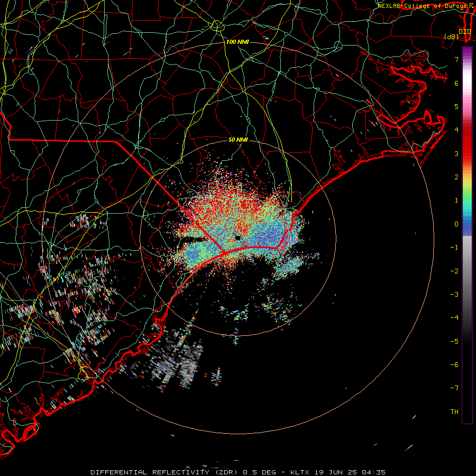Image resolution: width=476 pixels, height=476 pixels.
Task: Select the 2 value on color scale
Action: (x=456, y=177)
